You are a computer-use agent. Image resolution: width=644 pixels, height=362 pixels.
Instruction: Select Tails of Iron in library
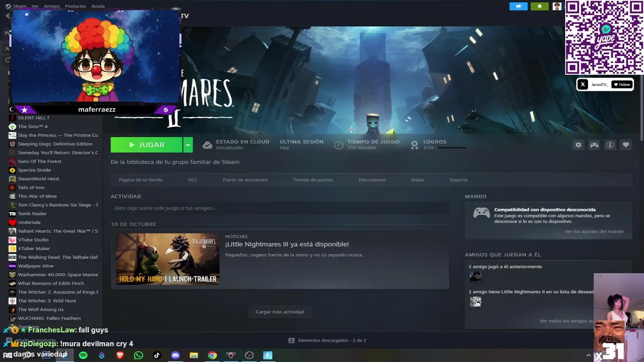point(31,188)
